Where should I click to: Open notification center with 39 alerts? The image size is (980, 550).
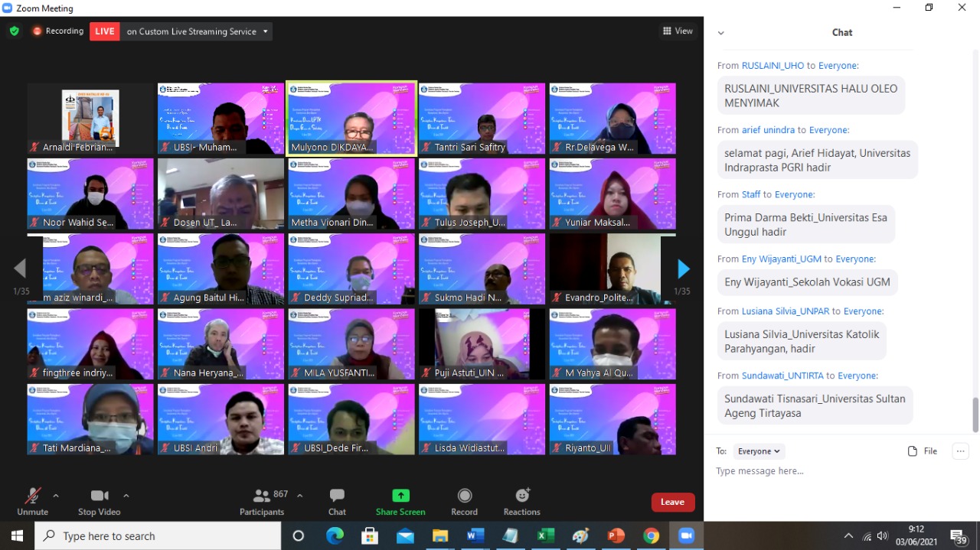959,536
